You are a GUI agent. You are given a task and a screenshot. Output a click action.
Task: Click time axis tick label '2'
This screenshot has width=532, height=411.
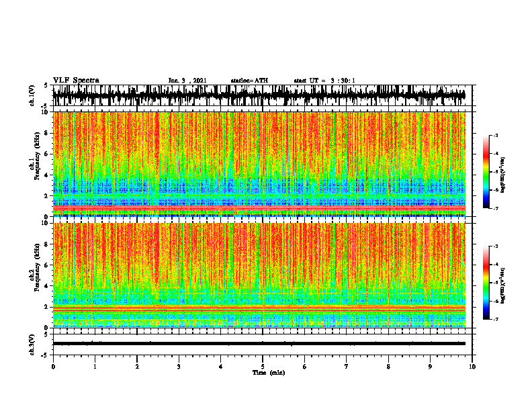(137, 367)
